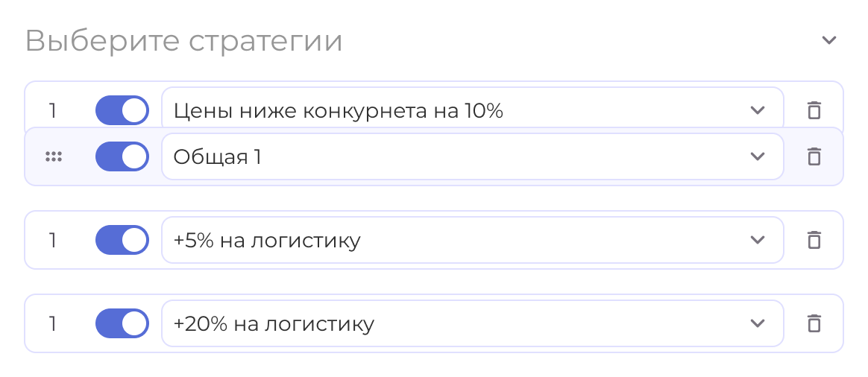The image size is (868, 377).
Task: Click the 'Выберите стратегии' heading
Action: tap(184, 41)
